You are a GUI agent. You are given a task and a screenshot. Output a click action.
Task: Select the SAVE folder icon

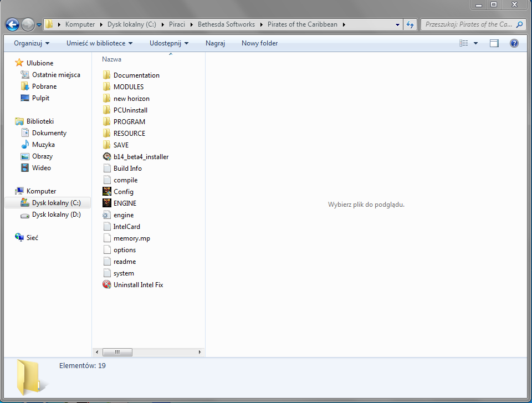coord(106,145)
